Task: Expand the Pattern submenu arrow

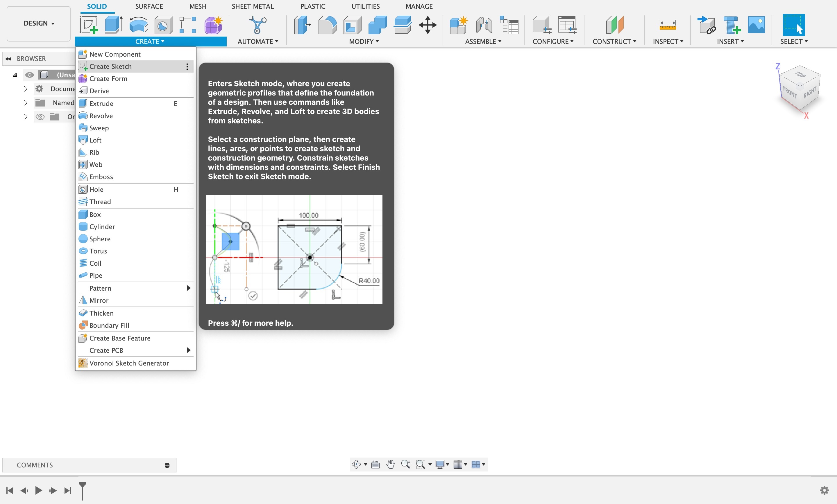Action: (x=189, y=288)
